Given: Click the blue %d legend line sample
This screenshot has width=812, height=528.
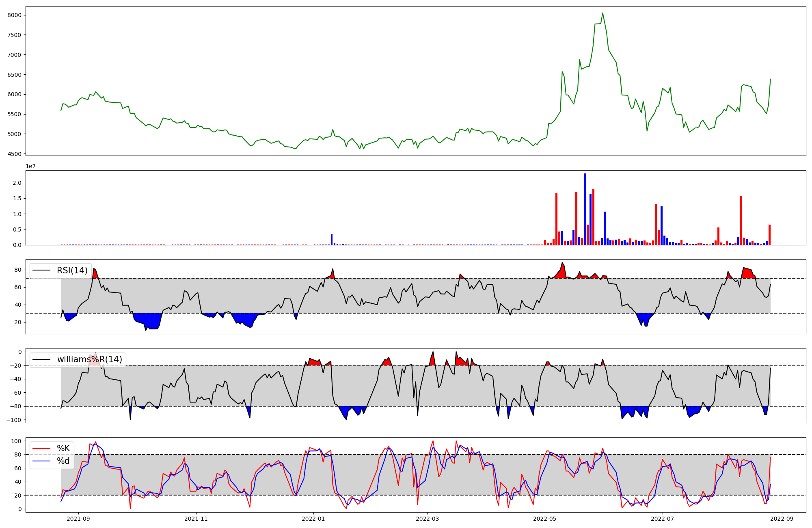Looking at the screenshot, I should point(41,461).
